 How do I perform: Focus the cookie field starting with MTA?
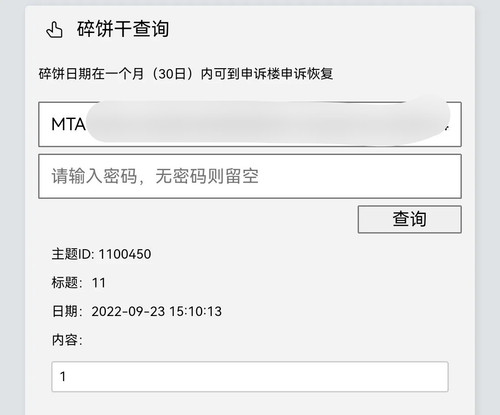coord(250,124)
